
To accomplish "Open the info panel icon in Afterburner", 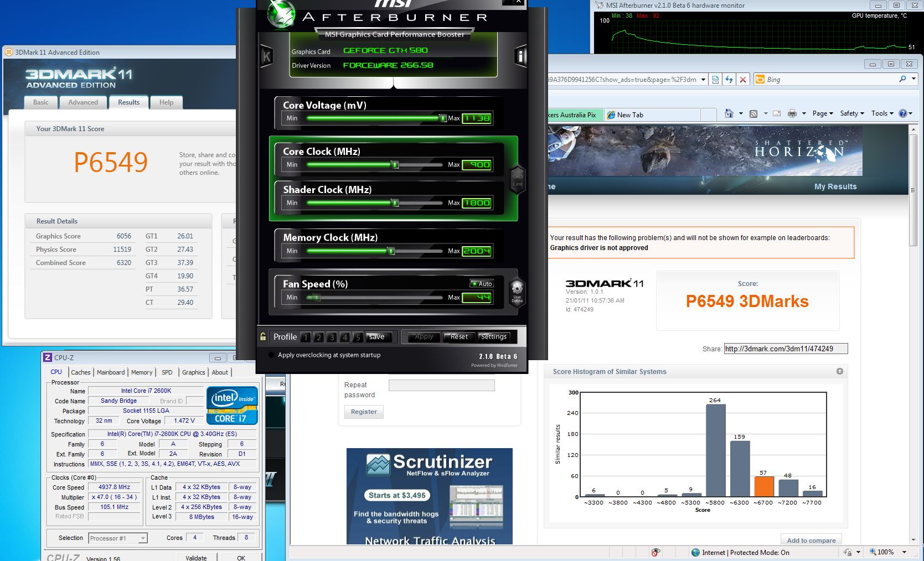I will point(520,56).
